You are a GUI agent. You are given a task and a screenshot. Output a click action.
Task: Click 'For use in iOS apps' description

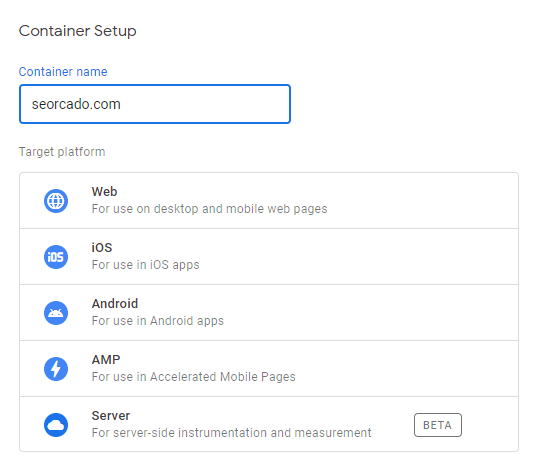pos(145,265)
